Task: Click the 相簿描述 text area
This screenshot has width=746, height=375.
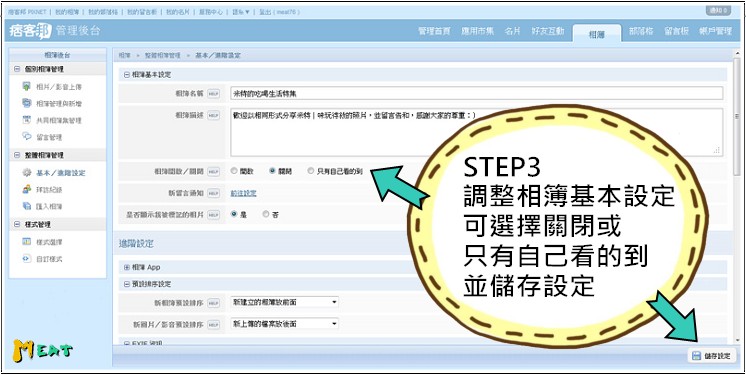Action: [477, 132]
